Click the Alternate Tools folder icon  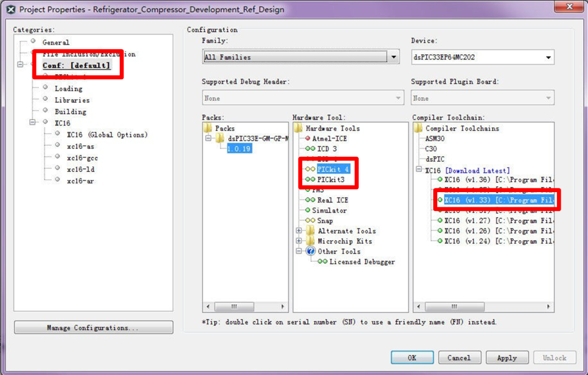(x=310, y=230)
